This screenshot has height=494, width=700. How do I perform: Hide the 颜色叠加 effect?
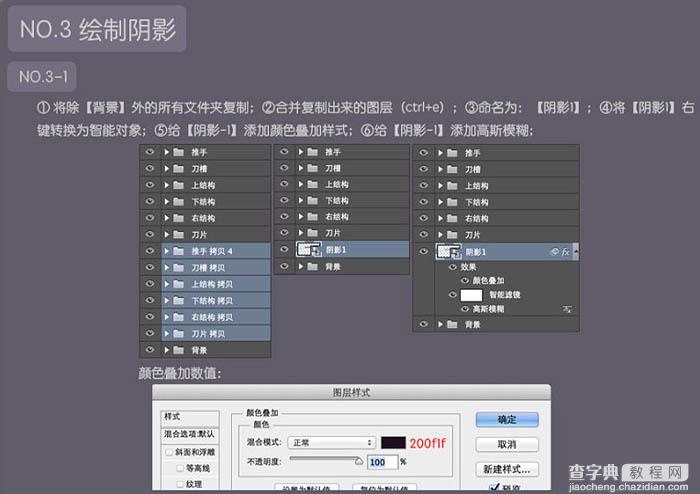pos(465,281)
